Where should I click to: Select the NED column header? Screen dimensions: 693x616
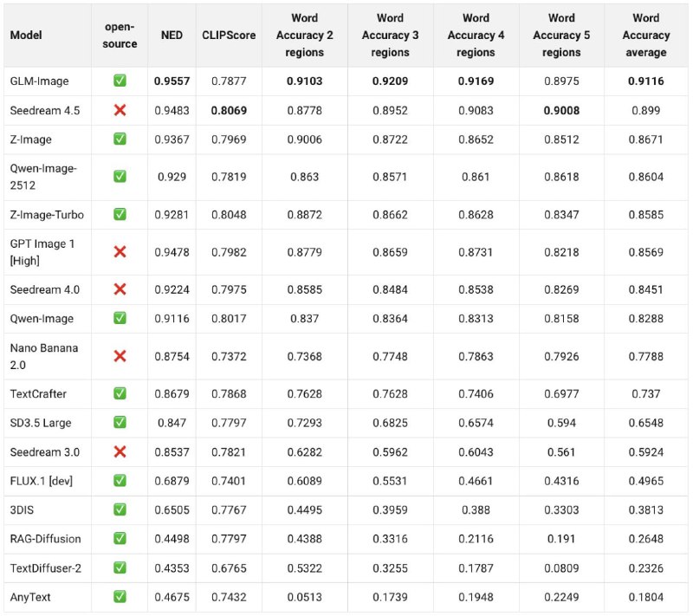171,36
